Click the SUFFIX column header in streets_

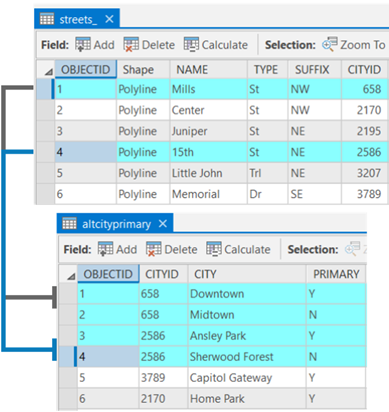(314, 69)
